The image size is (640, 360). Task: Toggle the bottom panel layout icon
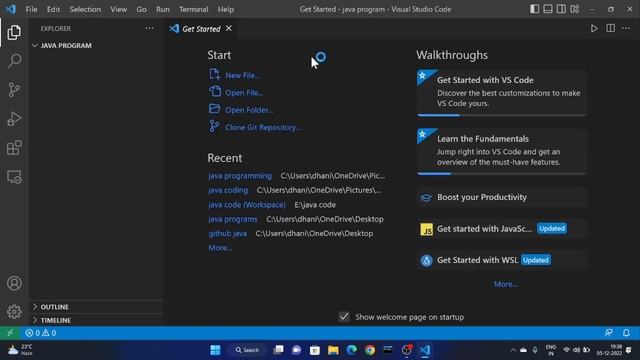548,9
